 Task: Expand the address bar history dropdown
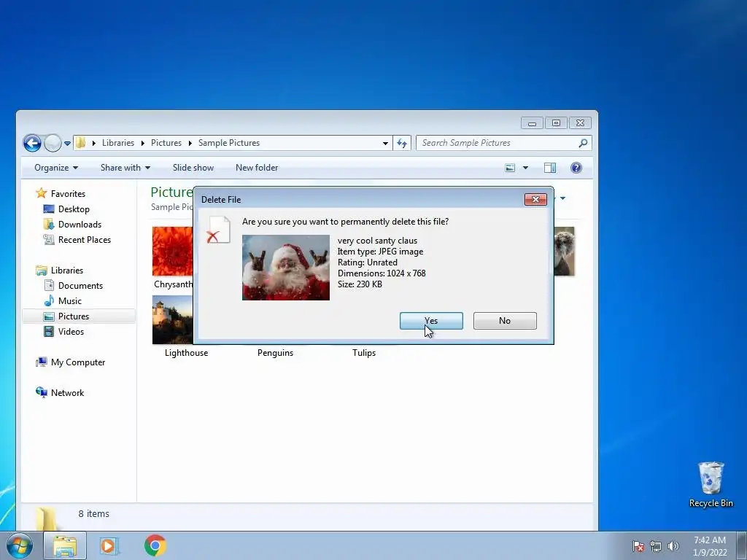point(385,143)
